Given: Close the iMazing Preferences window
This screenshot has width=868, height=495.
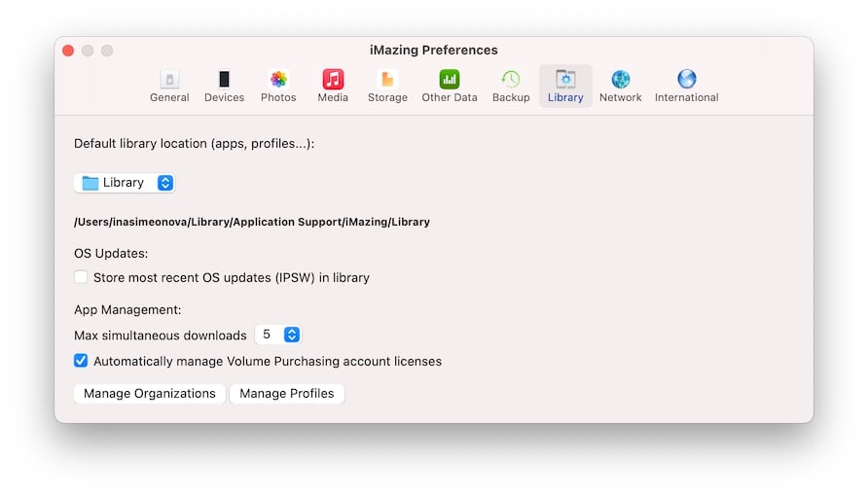Looking at the screenshot, I should coord(68,51).
